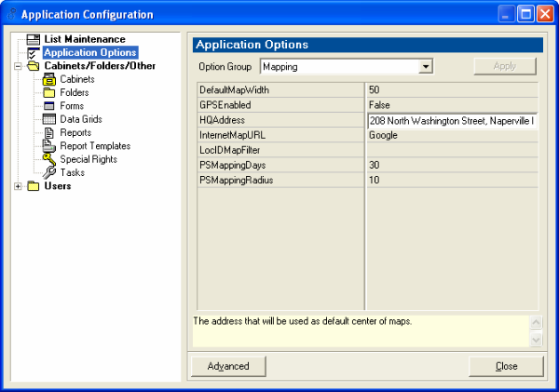Click the Tasks wrench icon

coord(49,172)
